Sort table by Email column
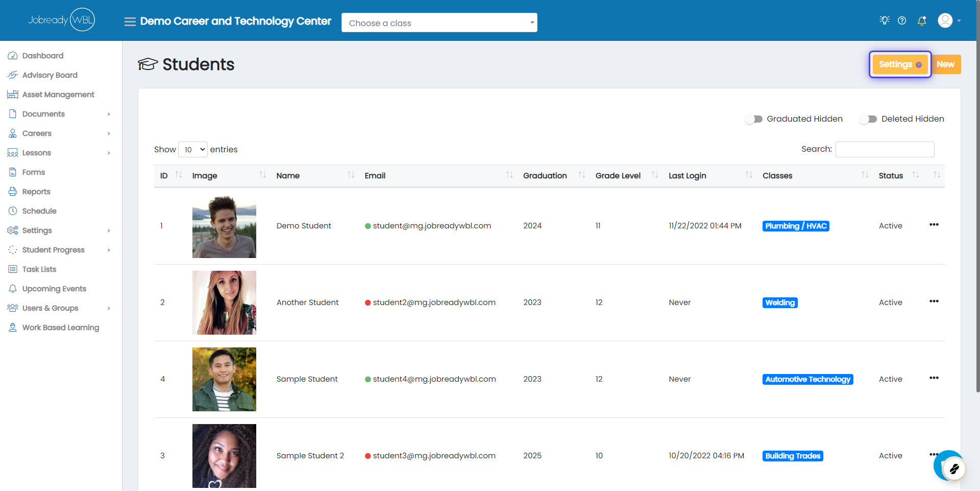980x491 pixels. [x=438, y=175]
